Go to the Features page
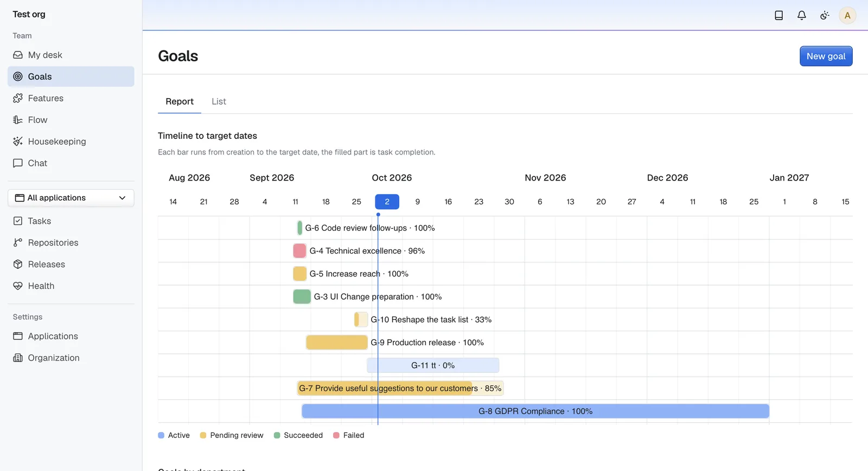 71,98
